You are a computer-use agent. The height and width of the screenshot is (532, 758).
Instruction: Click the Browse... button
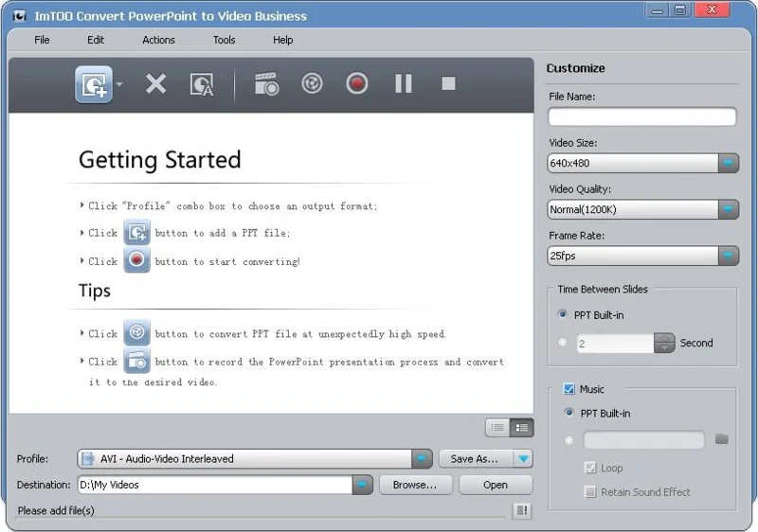pos(415,485)
